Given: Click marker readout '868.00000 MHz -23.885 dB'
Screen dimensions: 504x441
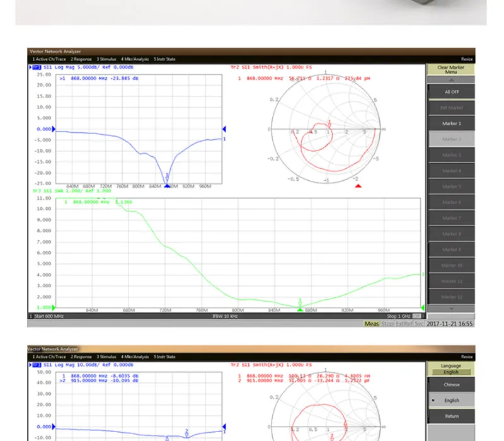Looking at the screenshot, I should [105, 78].
